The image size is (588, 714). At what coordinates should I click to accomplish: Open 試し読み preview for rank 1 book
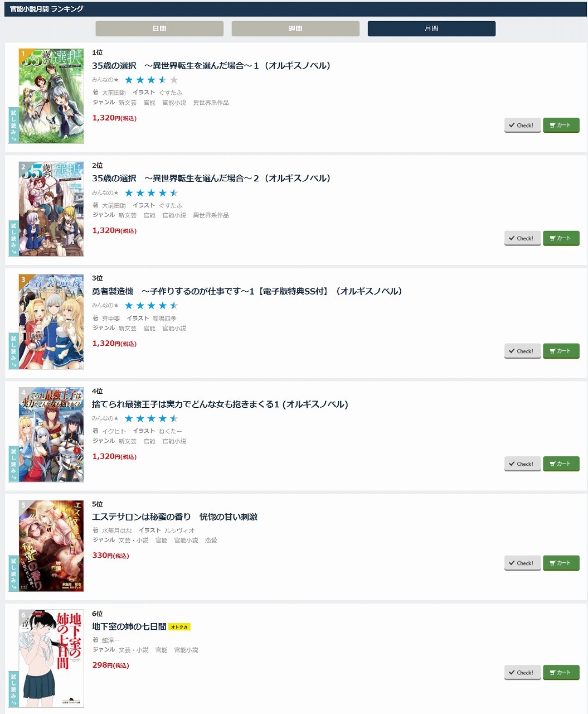(x=13, y=125)
